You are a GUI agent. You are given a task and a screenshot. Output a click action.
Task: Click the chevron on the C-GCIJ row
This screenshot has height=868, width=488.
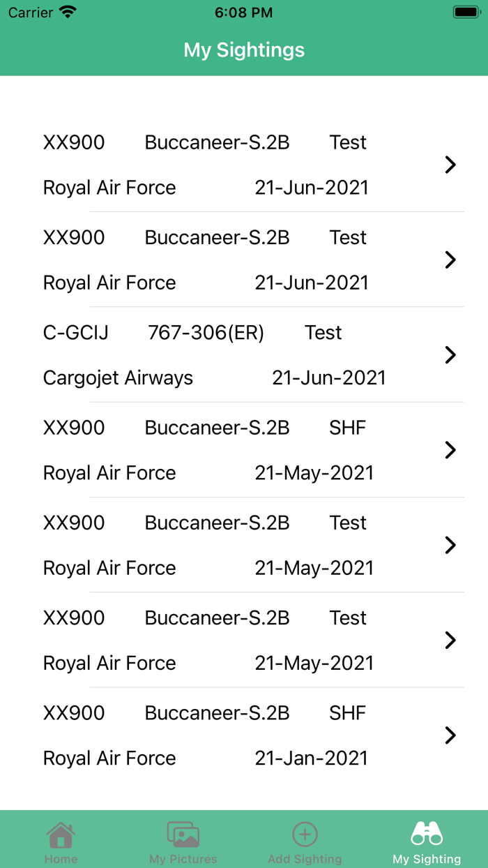pyautogui.click(x=450, y=355)
